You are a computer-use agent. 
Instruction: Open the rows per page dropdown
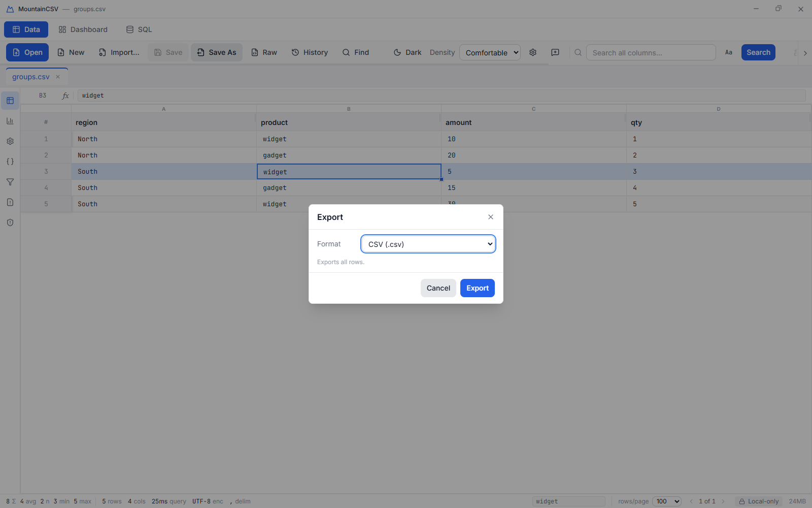(666, 501)
